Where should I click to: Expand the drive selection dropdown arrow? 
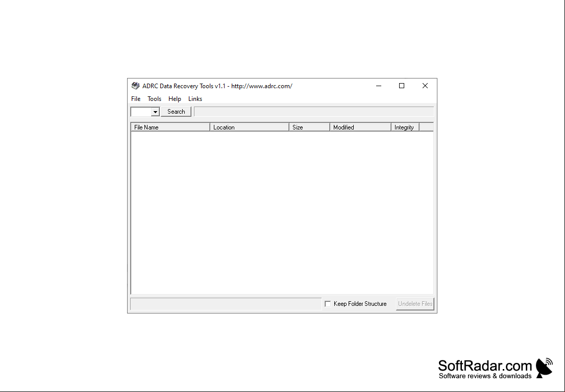coord(155,112)
